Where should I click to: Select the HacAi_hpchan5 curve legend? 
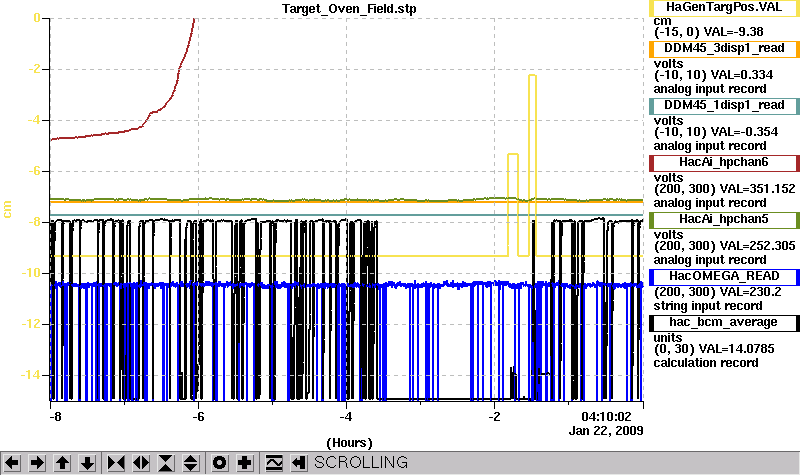coord(724,220)
